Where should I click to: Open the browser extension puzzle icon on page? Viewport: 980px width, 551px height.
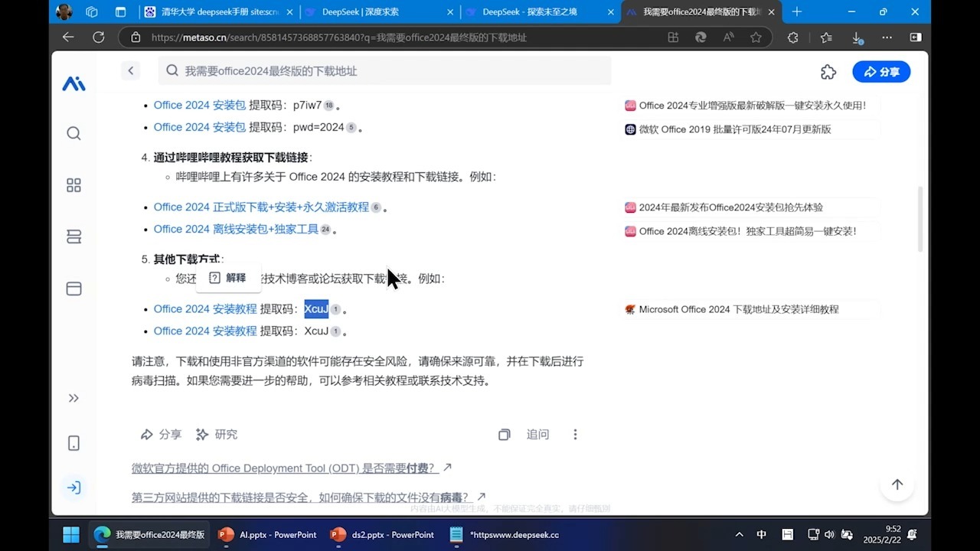(x=828, y=72)
